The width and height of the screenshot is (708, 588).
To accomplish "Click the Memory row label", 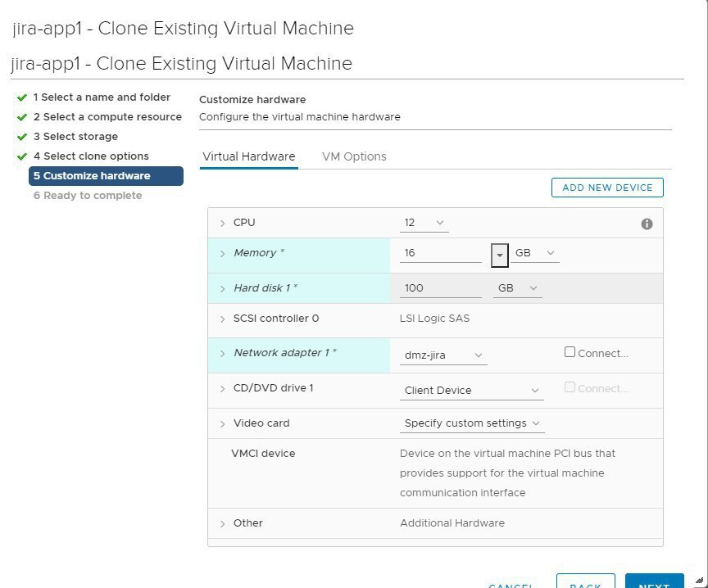I will pyautogui.click(x=259, y=253).
